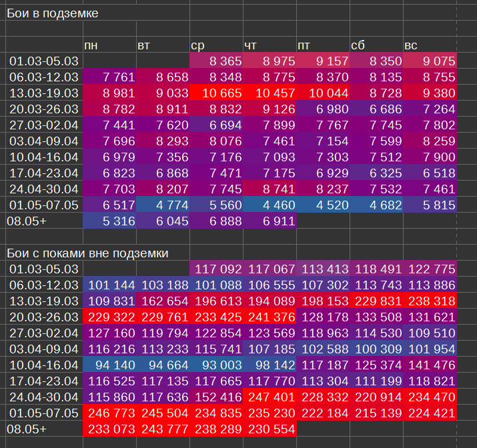The height and width of the screenshot is (448, 477).
Task: Select the cell with value 4 774
Action: click(163, 205)
